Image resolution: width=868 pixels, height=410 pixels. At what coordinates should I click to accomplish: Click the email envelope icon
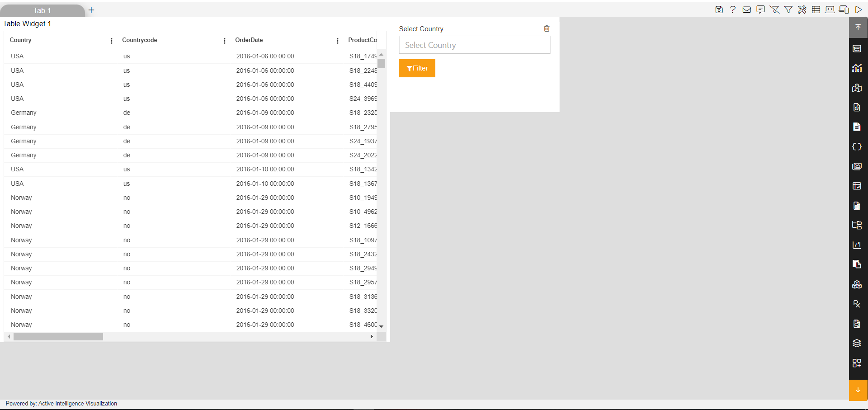(747, 9)
